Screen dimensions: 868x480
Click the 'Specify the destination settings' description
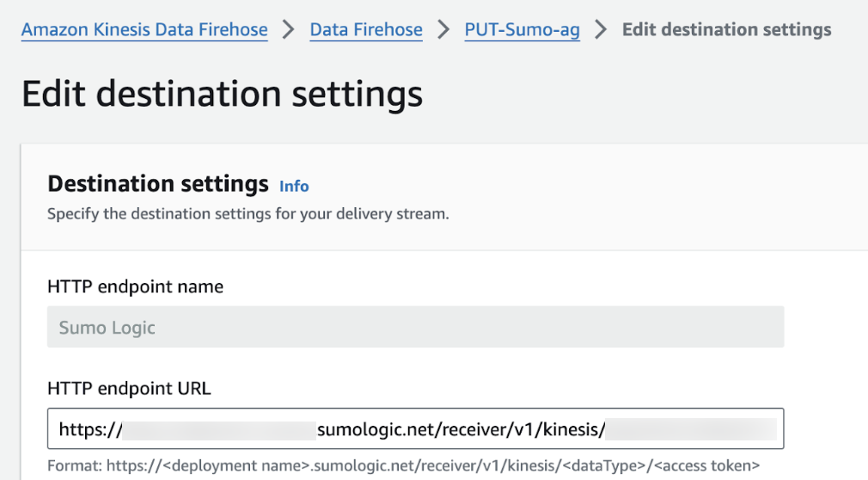(248, 213)
